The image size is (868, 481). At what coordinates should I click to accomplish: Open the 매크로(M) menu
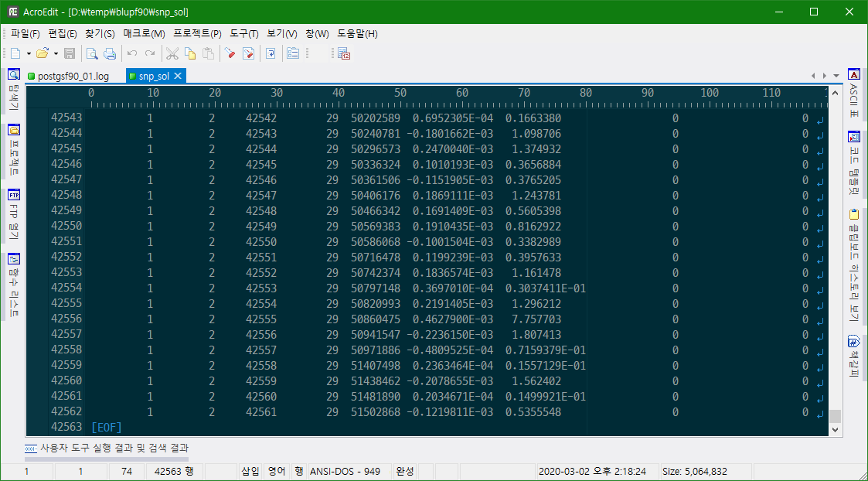[x=144, y=34]
